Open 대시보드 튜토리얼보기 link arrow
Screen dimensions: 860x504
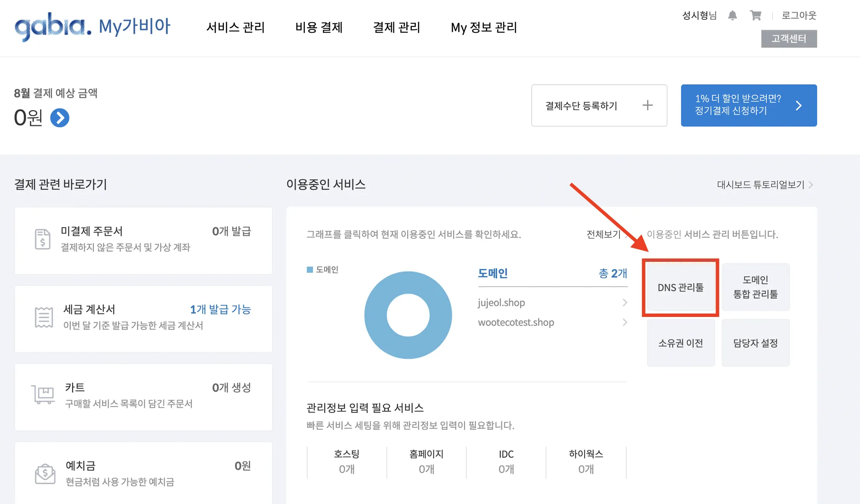(810, 185)
